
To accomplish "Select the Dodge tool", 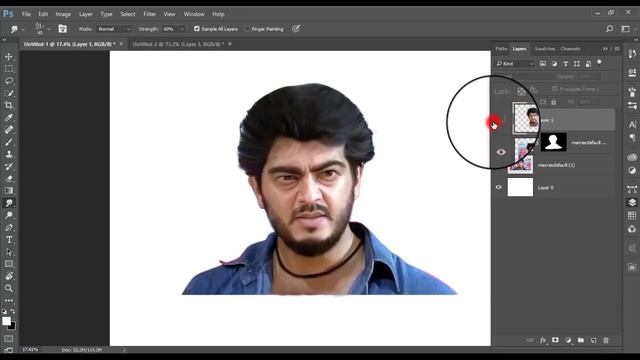I will click(9, 215).
